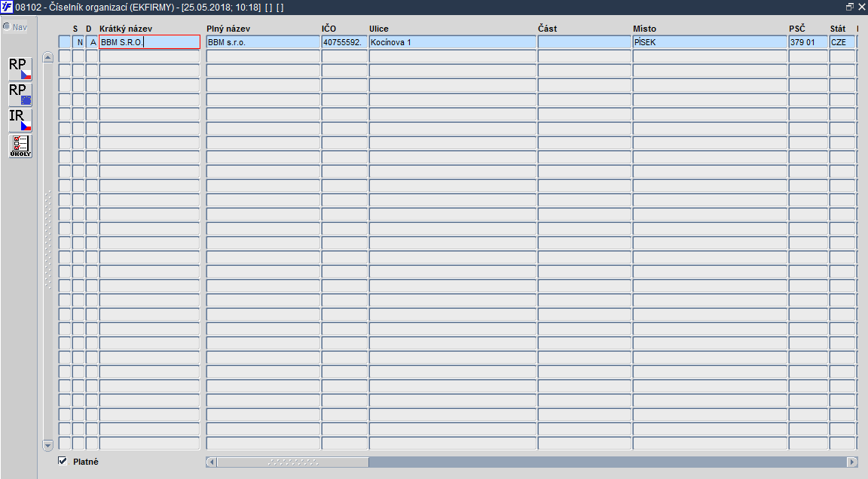This screenshot has height=479, width=868.
Task: Select the Nav radio button
Action: click(x=7, y=26)
